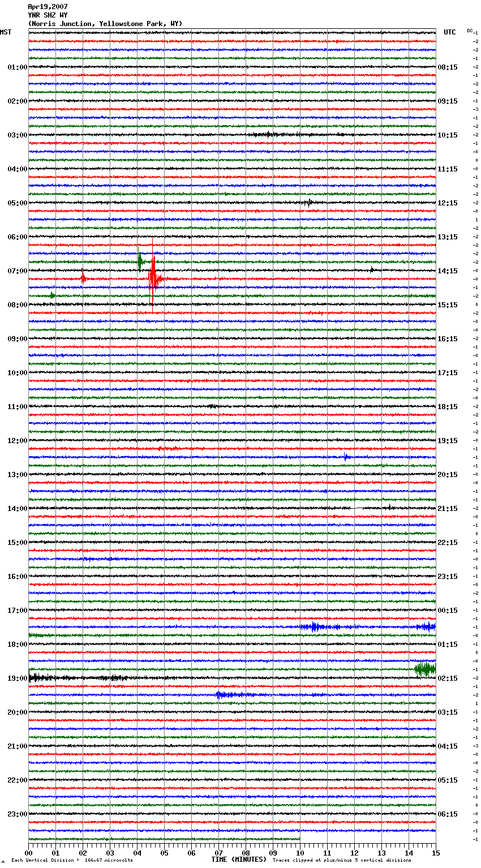Image resolution: width=481 pixels, height=868 pixels.
Task: Click the "11" minute tick label
Action: tap(327, 853)
